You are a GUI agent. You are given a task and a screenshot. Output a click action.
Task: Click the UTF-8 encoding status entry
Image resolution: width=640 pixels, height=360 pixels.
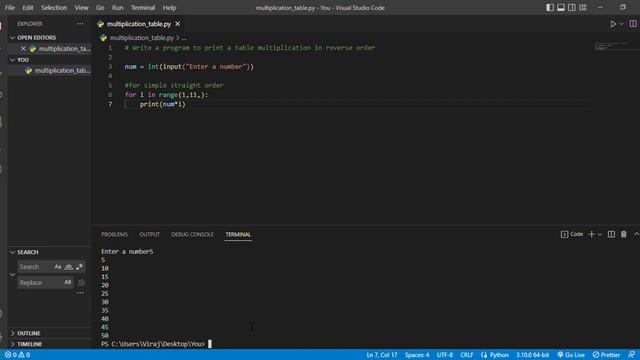(444, 355)
